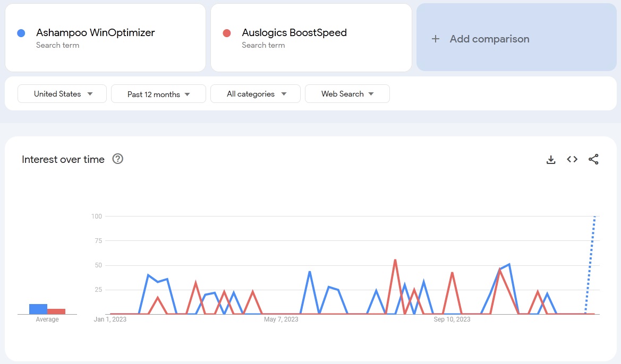This screenshot has width=621, height=364.
Task: Add a comparison term
Action: tap(516, 38)
